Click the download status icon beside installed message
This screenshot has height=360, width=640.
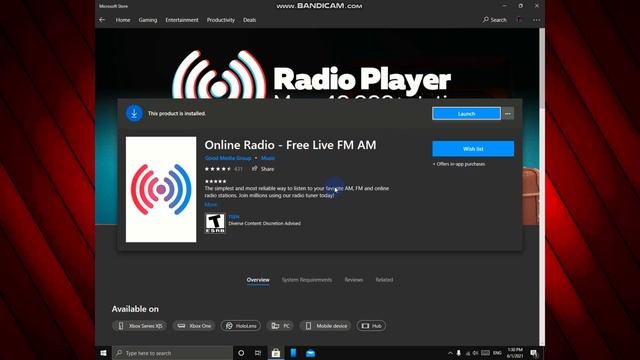134,113
